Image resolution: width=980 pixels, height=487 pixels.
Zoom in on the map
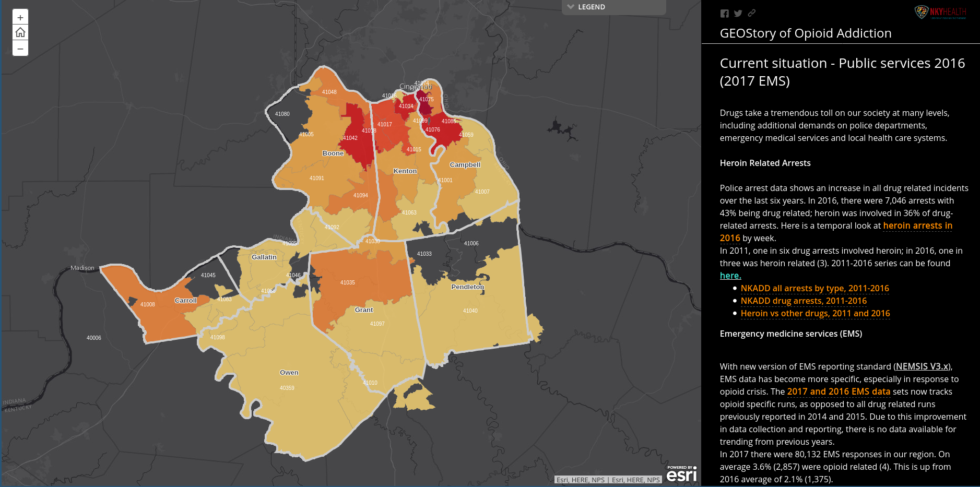click(x=20, y=18)
